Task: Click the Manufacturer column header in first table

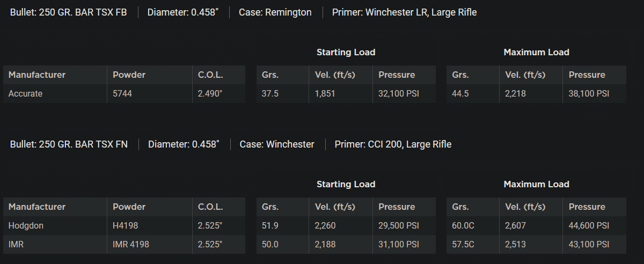Action: [x=37, y=75]
